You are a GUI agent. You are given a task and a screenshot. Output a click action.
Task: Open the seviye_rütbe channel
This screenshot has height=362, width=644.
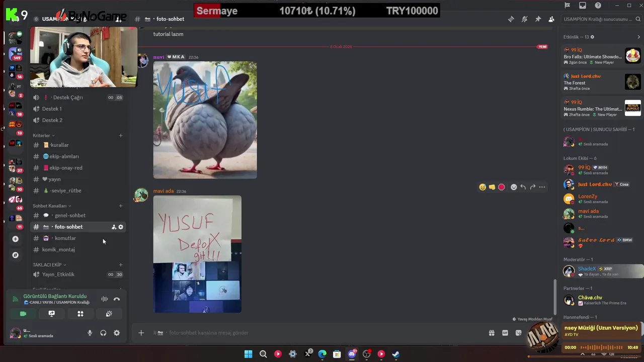[77, 191]
